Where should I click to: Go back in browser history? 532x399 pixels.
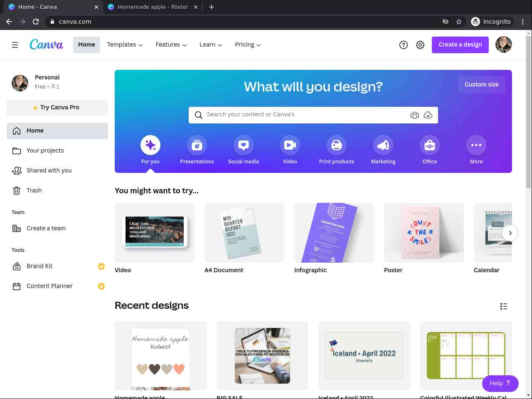click(9, 22)
